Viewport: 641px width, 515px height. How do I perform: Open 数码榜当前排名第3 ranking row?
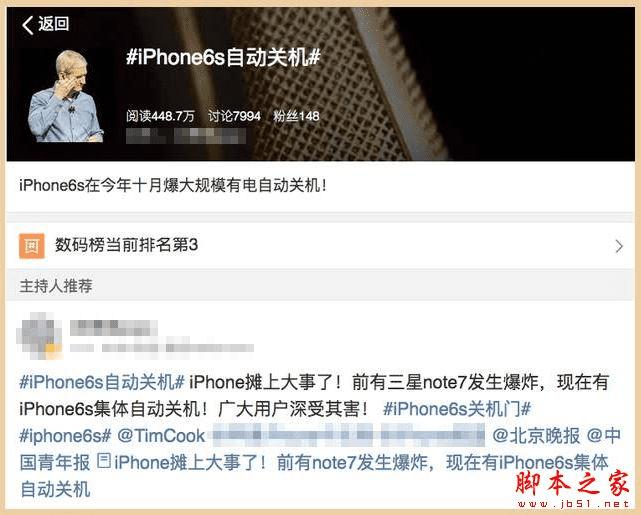click(320, 246)
